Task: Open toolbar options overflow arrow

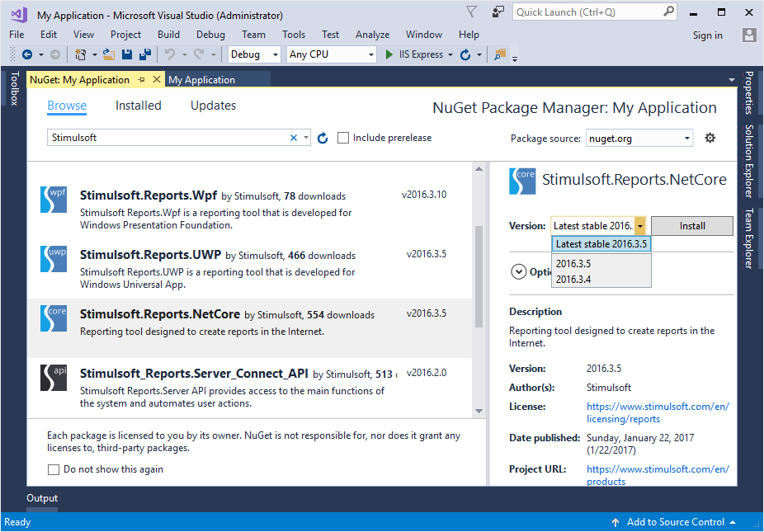Action: pos(515,58)
